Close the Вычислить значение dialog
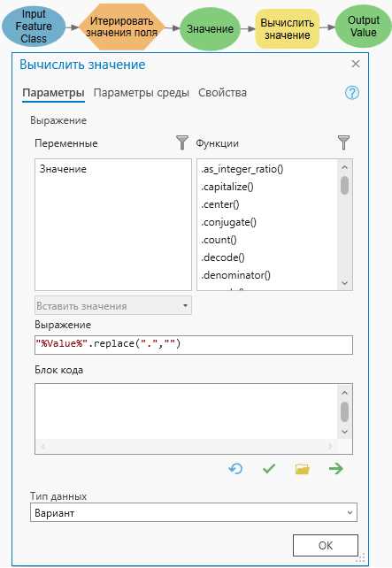 tap(356, 64)
